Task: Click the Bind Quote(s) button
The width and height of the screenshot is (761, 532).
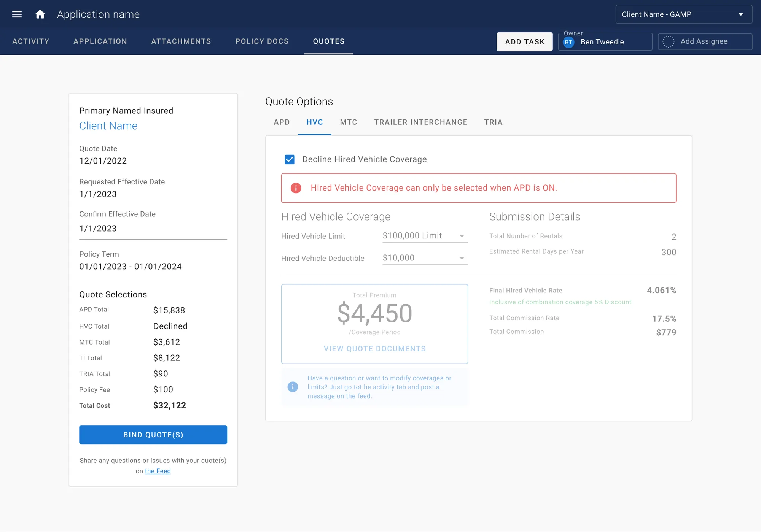Action: (x=153, y=435)
